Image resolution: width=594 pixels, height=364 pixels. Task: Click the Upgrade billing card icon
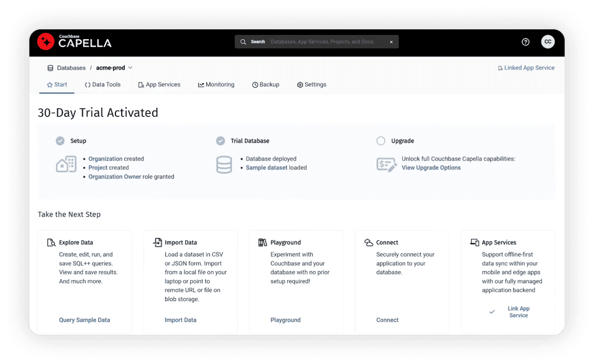point(386,165)
